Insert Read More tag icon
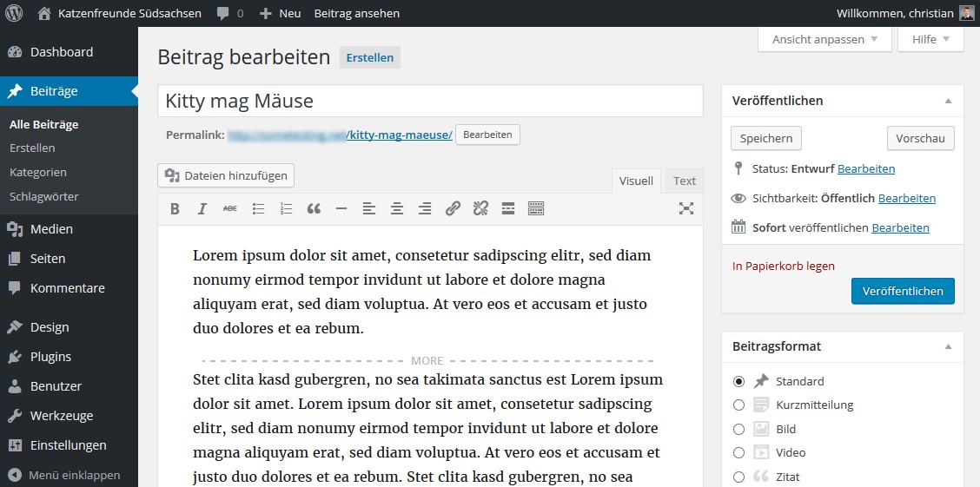 (x=508, y=209)
